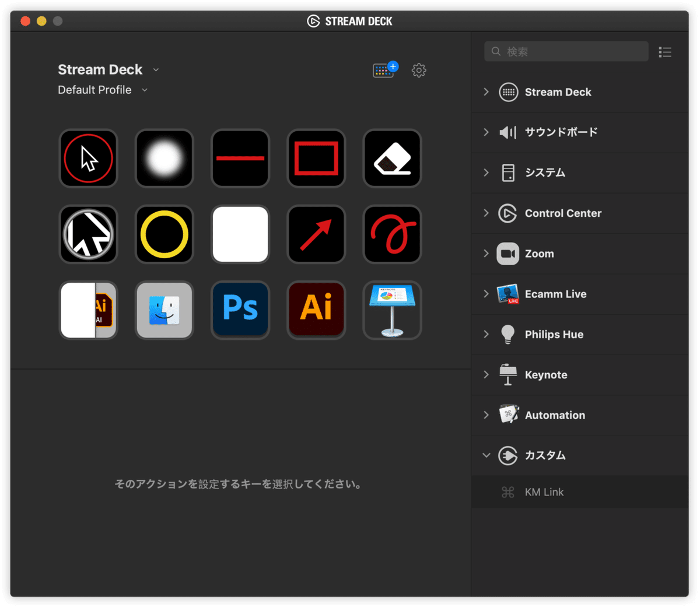This screenshot has width=700, height=608.
Task: Select the plain white square key
Action: click(x=240, y=234)
